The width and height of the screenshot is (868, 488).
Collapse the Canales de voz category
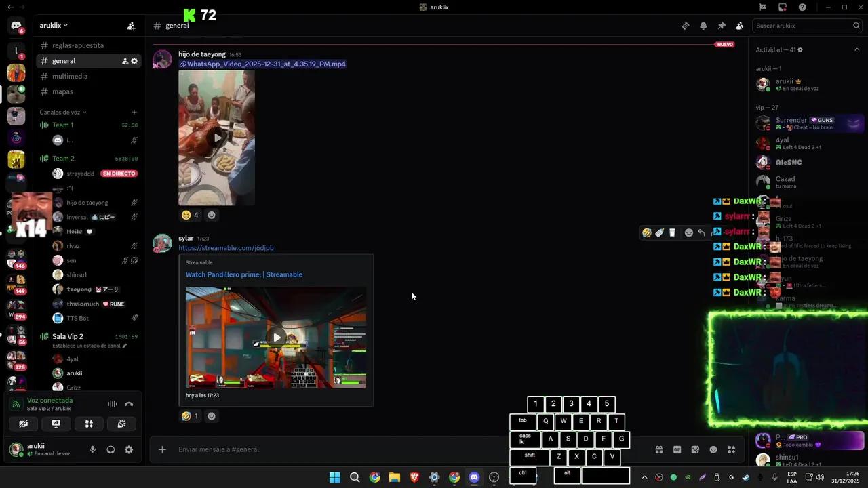[60, 112]
